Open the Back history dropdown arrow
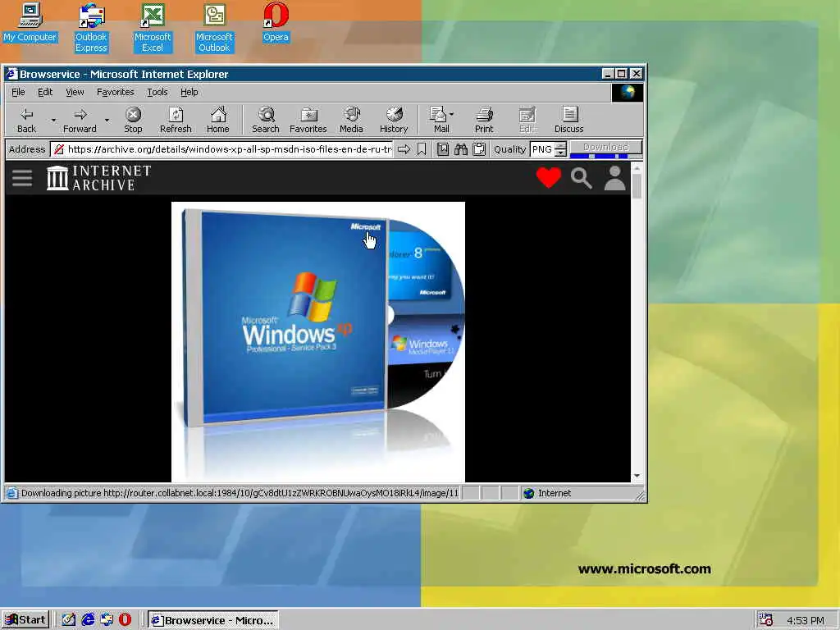 [x=53, y=120]
